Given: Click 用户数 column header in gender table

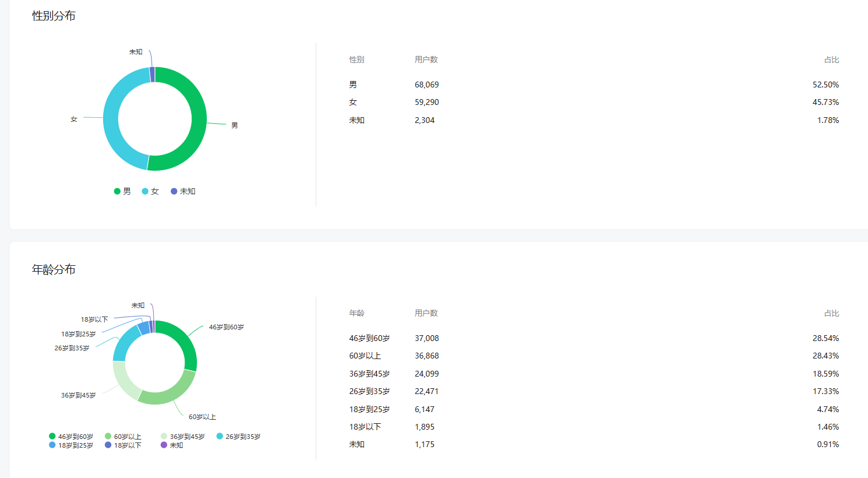Looking at the screenshot, I should tap(426, 59).
